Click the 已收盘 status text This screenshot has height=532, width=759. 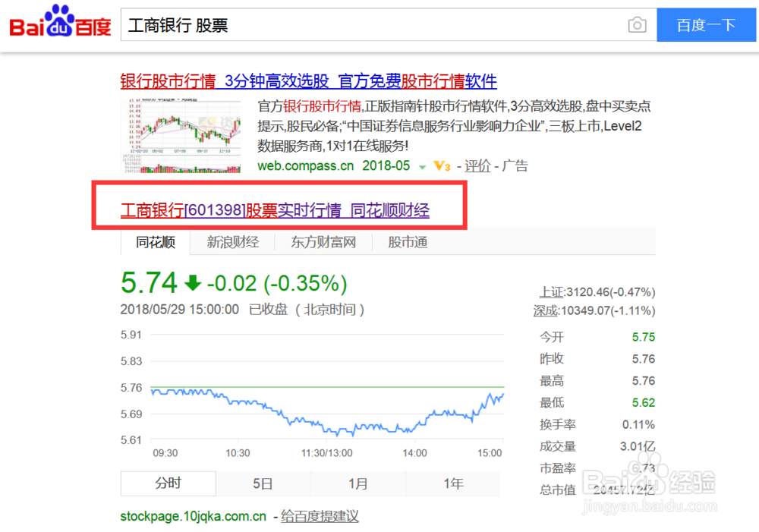[x=268, y=310]
